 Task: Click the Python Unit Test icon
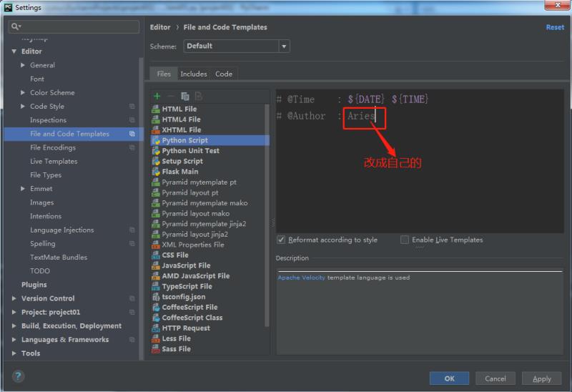[156, 151]
